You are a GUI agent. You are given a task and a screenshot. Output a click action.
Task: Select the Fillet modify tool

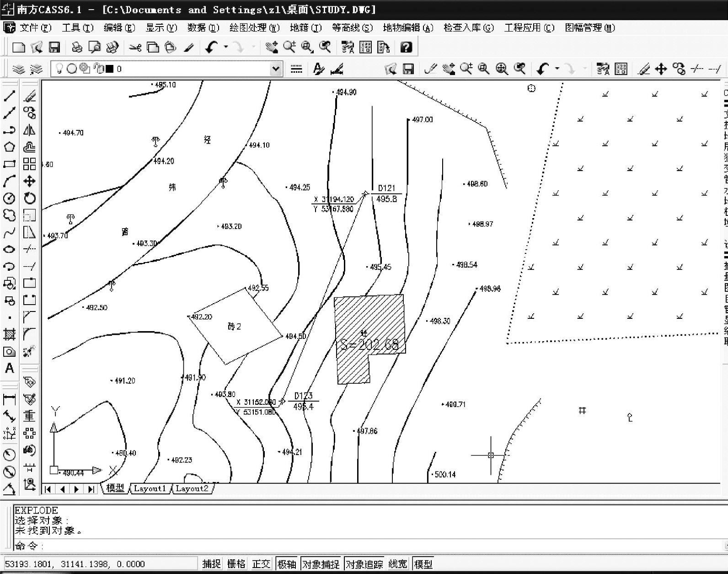point(29,334)
